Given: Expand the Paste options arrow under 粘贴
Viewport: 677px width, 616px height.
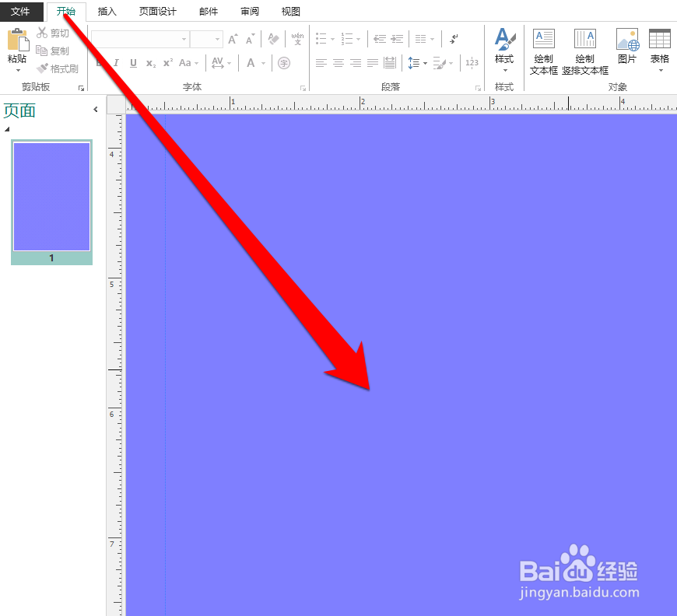Looking at the screenshot, I should [x=18, y=70].
